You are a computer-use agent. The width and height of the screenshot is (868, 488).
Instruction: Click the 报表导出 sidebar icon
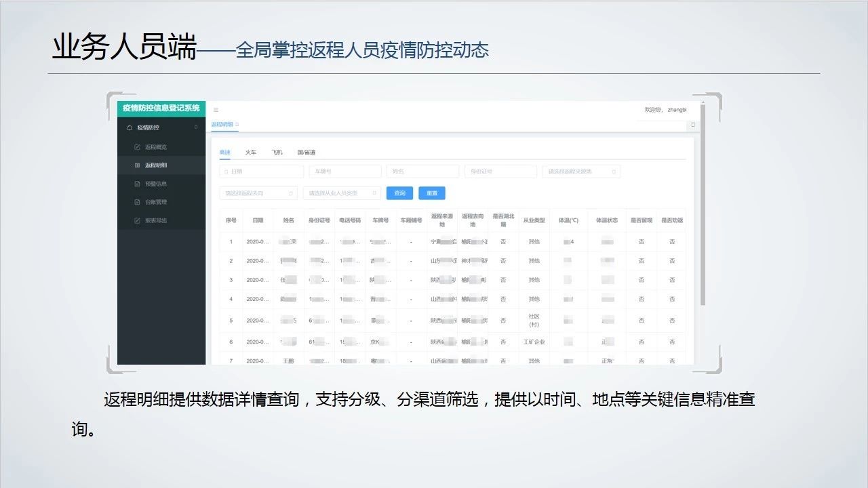pyautogui.click(x=138, y=220)
